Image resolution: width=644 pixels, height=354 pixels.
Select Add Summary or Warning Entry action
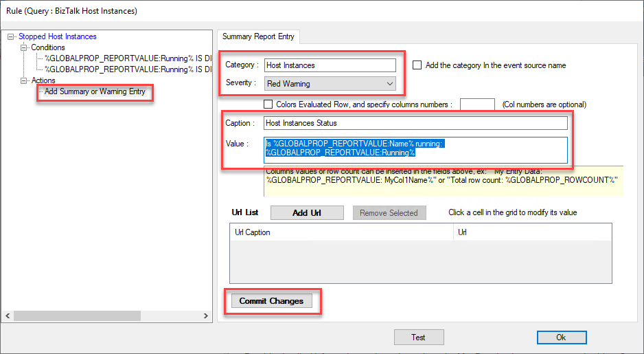[x=95, y=91]
